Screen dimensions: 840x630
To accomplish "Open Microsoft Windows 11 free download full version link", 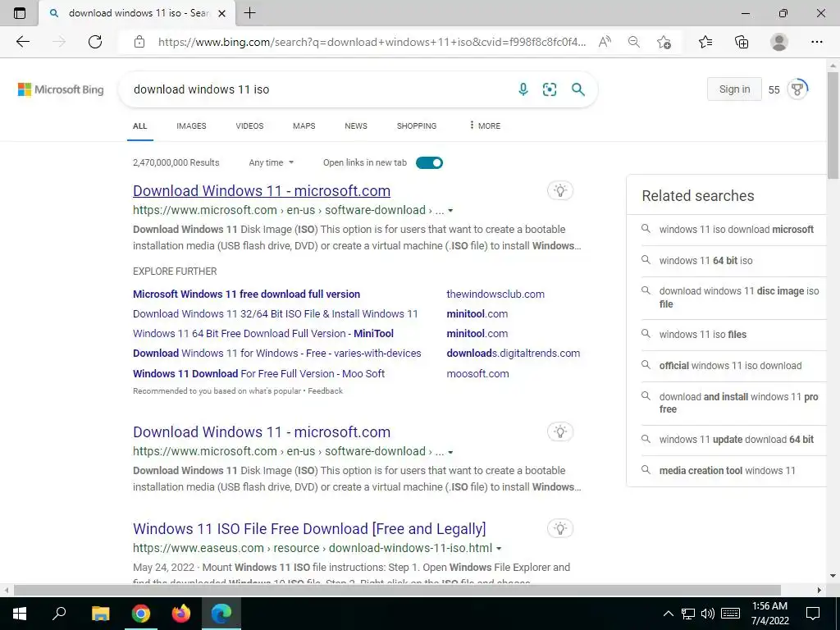I will [246, 294].
